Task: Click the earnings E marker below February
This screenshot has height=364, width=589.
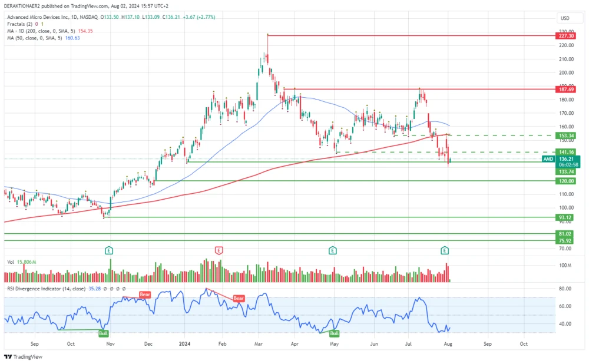Action: click(x=219, y=250)
